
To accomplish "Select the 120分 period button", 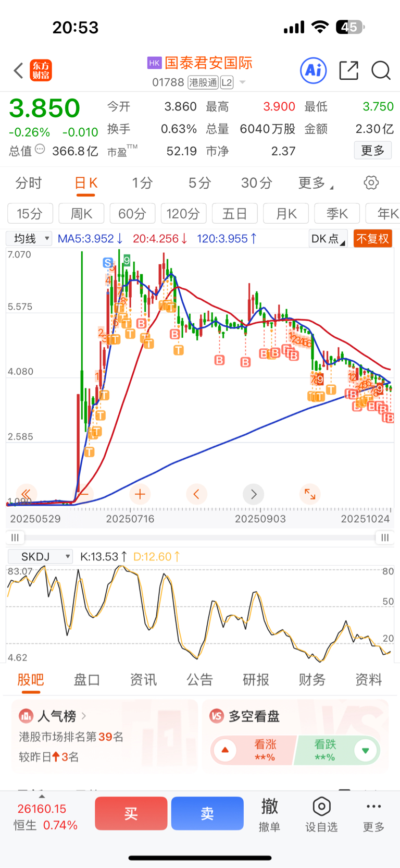I will (183, 214).
